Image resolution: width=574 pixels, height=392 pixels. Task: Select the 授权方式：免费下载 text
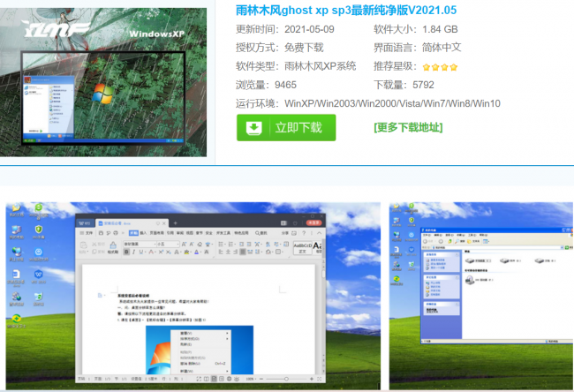pos(280,48)
